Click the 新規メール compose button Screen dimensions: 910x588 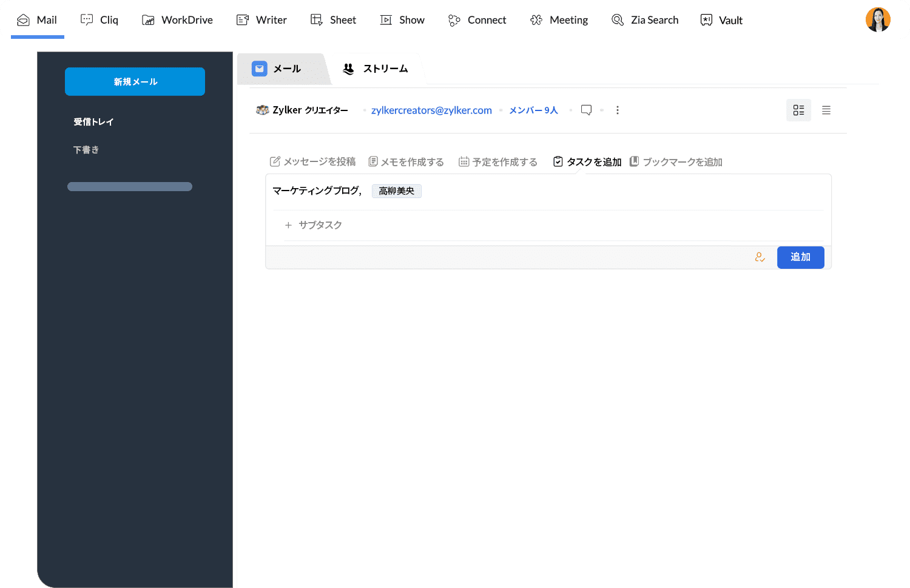[x=135, y=81]
